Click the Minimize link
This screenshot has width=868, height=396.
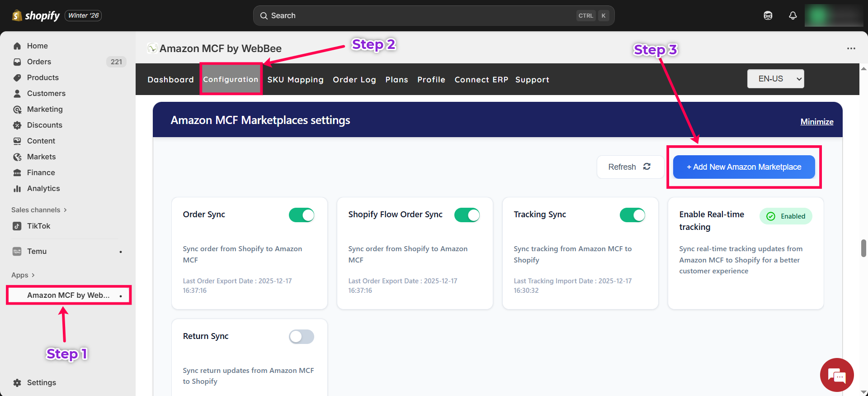tap(816, 122)
